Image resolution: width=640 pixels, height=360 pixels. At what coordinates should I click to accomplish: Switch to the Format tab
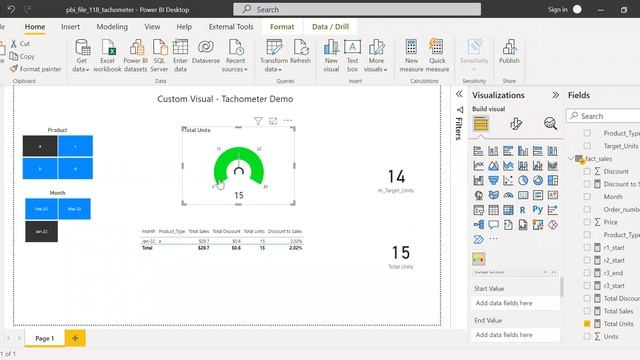tap(282, 27)
